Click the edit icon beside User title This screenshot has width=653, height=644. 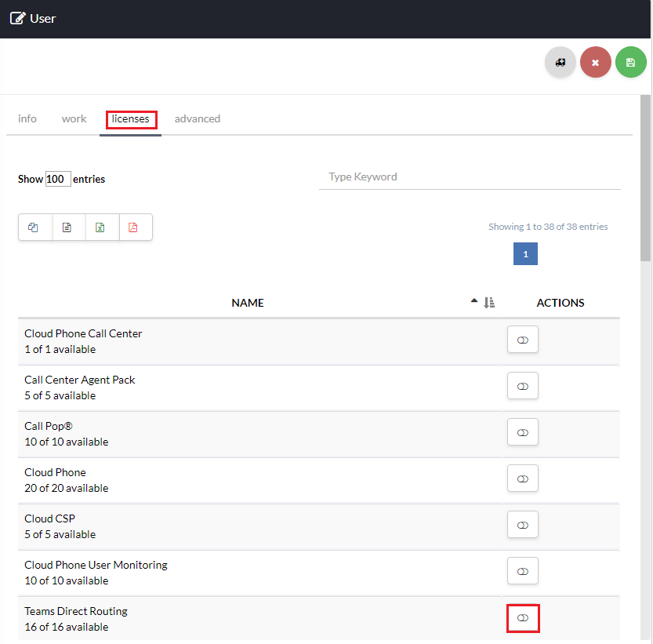click(x=17, y=19)
